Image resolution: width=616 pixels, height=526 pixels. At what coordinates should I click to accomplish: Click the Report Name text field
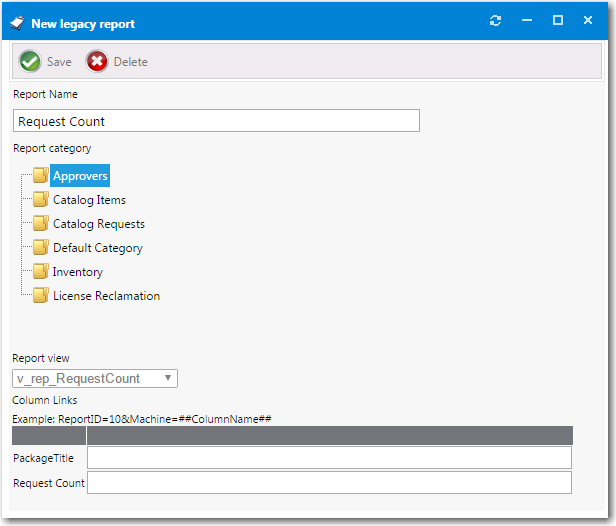tap(216, 121)
